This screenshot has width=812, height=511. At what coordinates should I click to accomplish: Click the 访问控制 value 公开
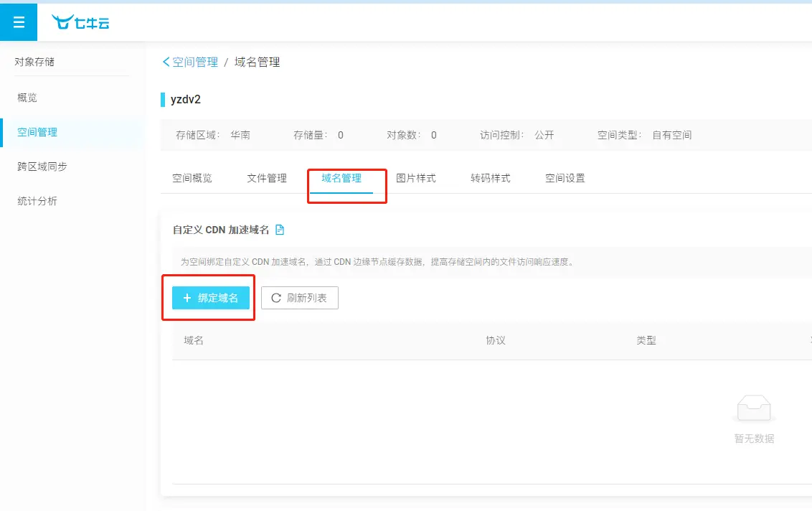[x=544, y=135]
